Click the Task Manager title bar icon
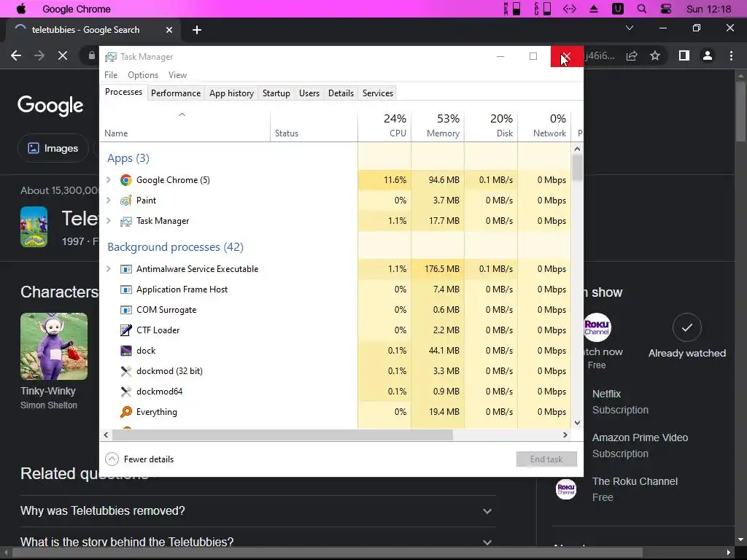The image size is (747, 560). pyautogui.click(x=111, y=57)
